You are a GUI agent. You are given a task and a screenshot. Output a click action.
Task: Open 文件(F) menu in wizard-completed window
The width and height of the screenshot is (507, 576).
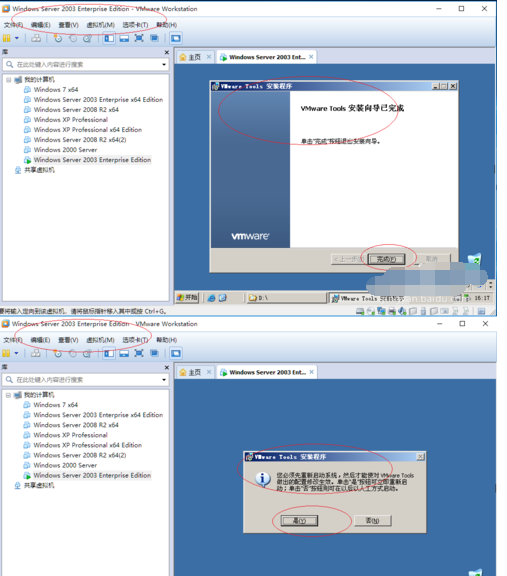click(13, 25)
